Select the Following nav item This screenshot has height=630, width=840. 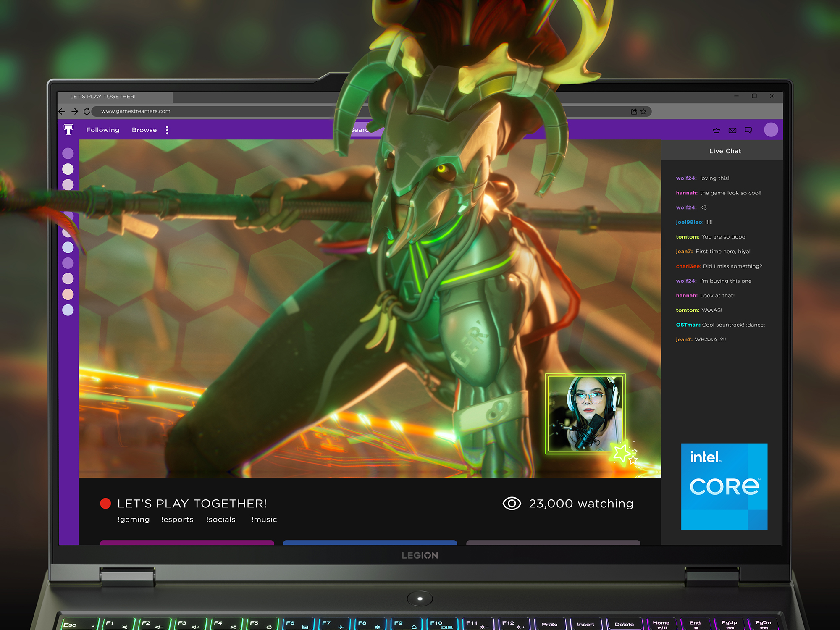tap(103, 130)
